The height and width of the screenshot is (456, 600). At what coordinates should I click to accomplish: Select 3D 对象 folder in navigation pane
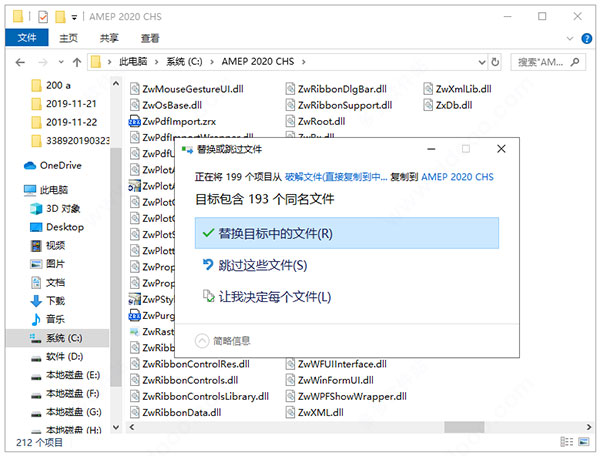point(62,208)
